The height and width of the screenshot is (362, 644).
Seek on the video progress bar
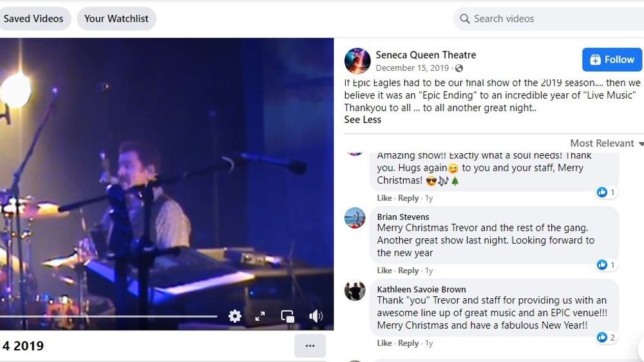pos(108,316)
